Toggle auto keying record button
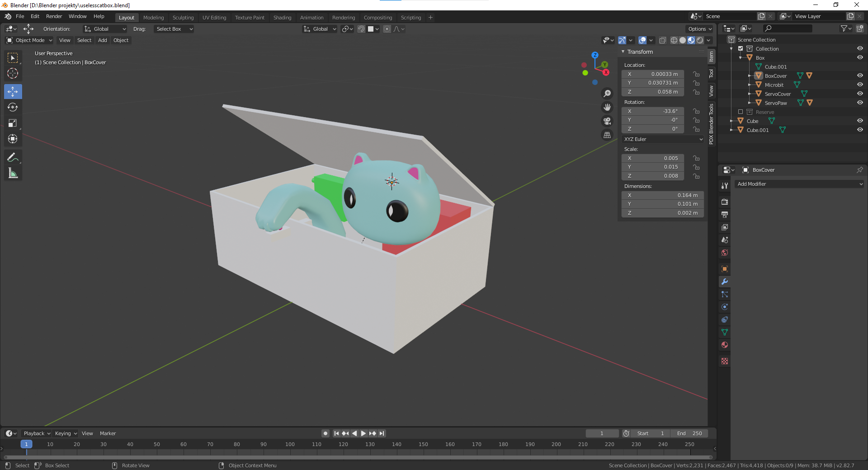 [x=325, y=433]
